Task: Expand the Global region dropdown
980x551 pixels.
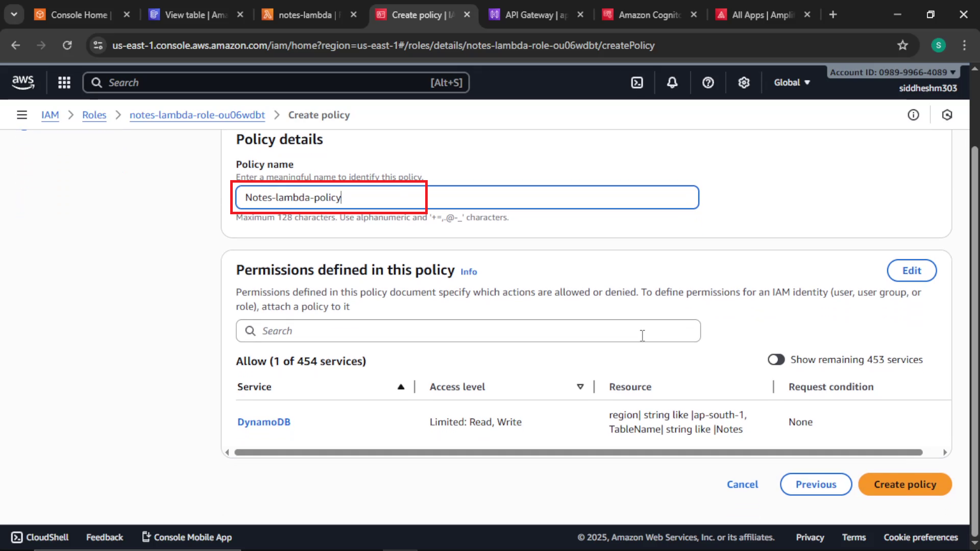Action: pyautogui.click(x=792, y=83)
